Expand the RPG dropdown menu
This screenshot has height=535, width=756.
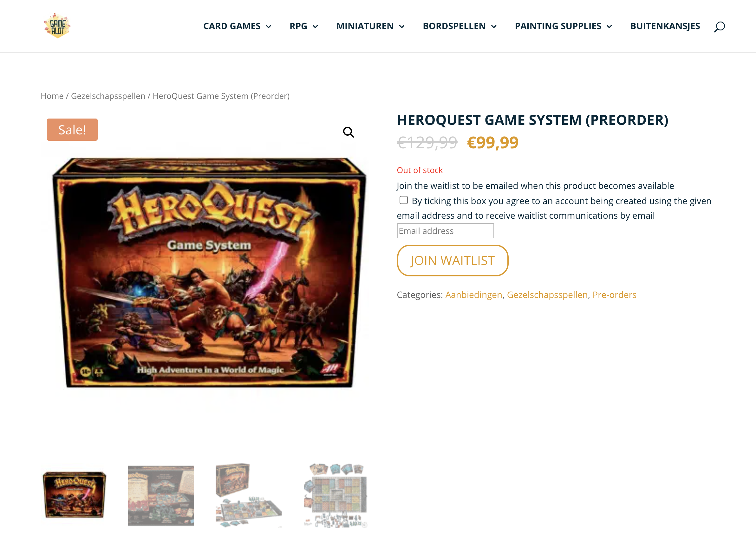tap(303, 26)
